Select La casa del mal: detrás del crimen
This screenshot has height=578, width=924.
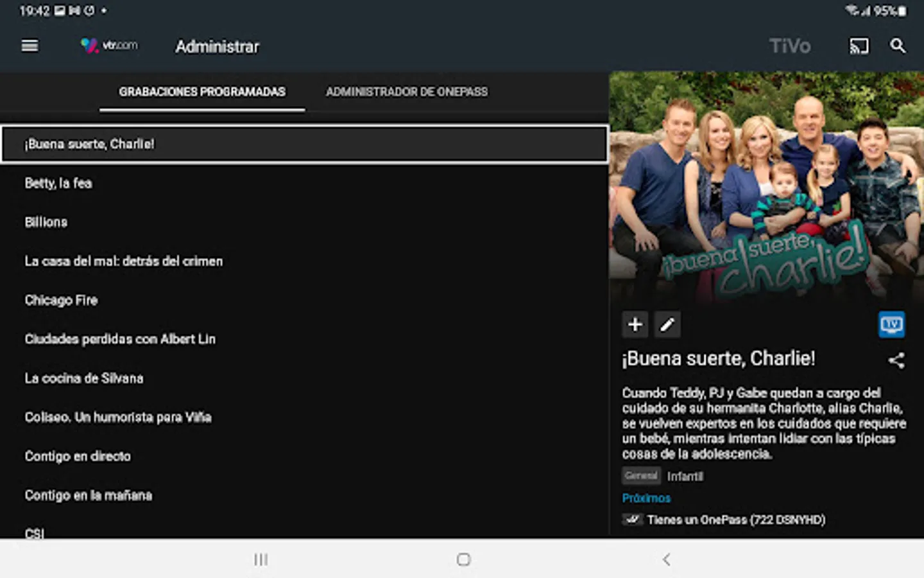pos(304,261)
